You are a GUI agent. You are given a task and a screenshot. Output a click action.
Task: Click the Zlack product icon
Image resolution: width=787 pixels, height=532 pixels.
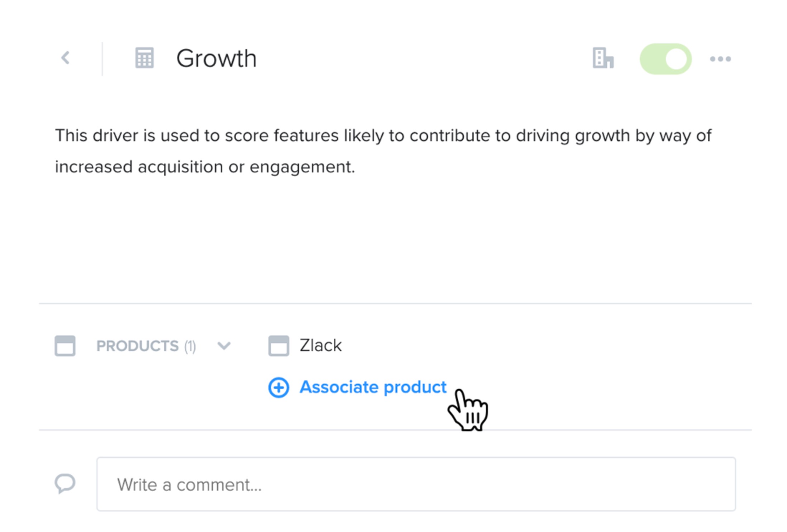[278, 346]
